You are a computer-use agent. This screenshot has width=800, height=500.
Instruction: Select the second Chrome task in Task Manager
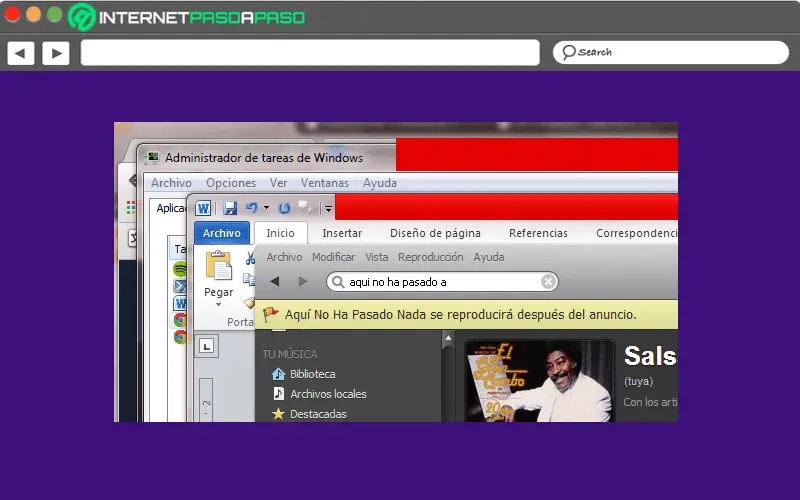[180, 337]
